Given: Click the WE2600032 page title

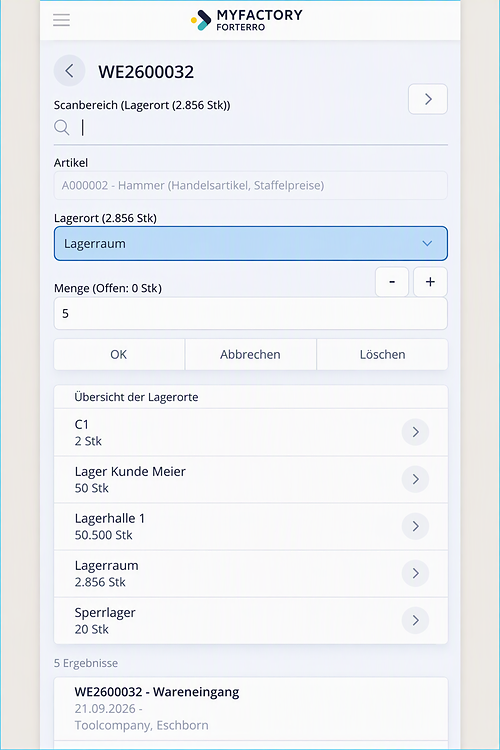Looking at the screenshot, I should (146, 72).
